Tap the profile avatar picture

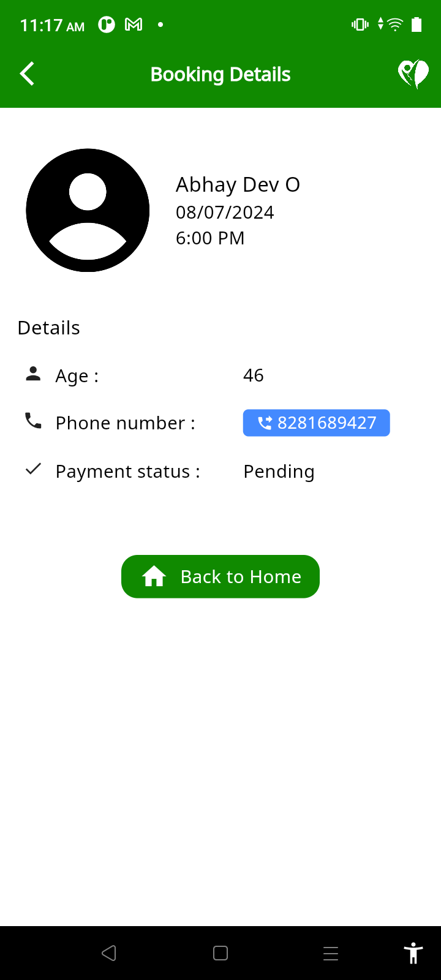[x=88, y=210]
